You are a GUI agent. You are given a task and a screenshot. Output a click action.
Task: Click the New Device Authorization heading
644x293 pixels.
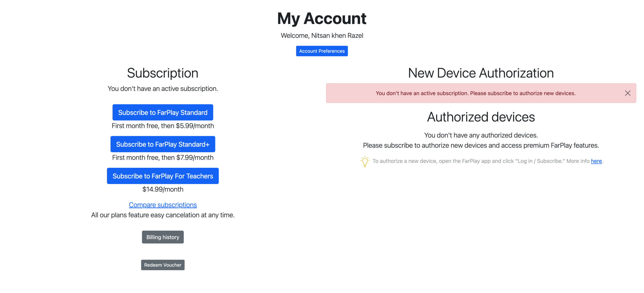click(480, 73)
